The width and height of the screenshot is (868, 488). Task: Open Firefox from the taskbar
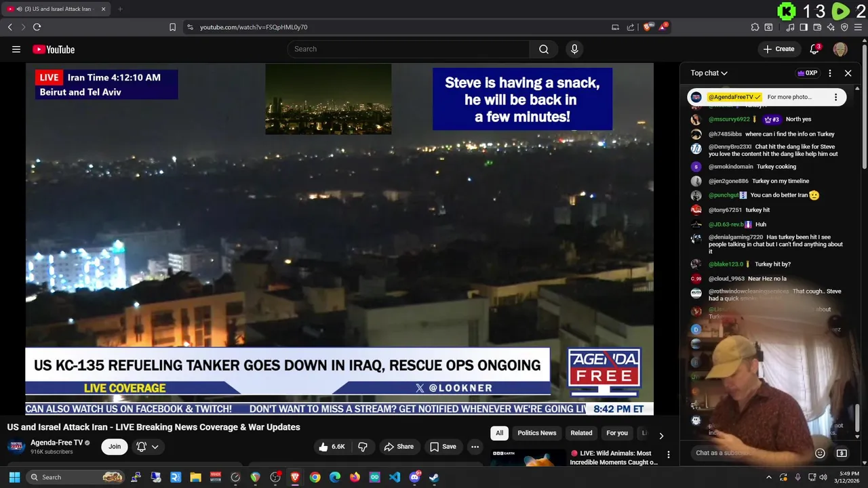(x=355, y=477)
